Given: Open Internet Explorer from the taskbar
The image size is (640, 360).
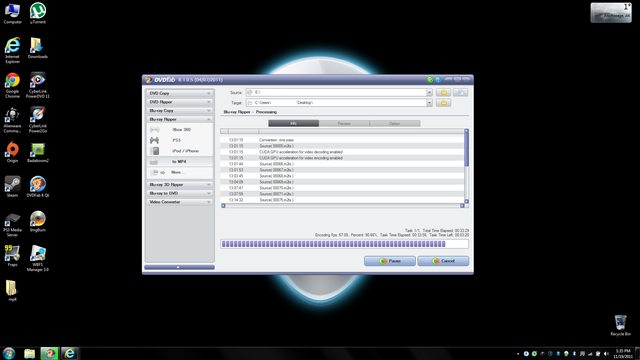Looking at the screenshot, I should pos(69,353).
